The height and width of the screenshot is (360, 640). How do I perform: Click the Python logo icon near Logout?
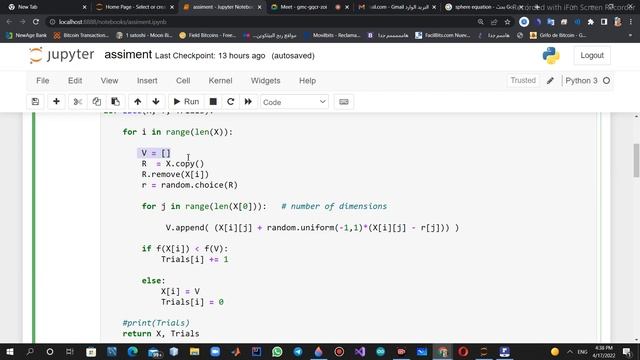click(551, 56)
